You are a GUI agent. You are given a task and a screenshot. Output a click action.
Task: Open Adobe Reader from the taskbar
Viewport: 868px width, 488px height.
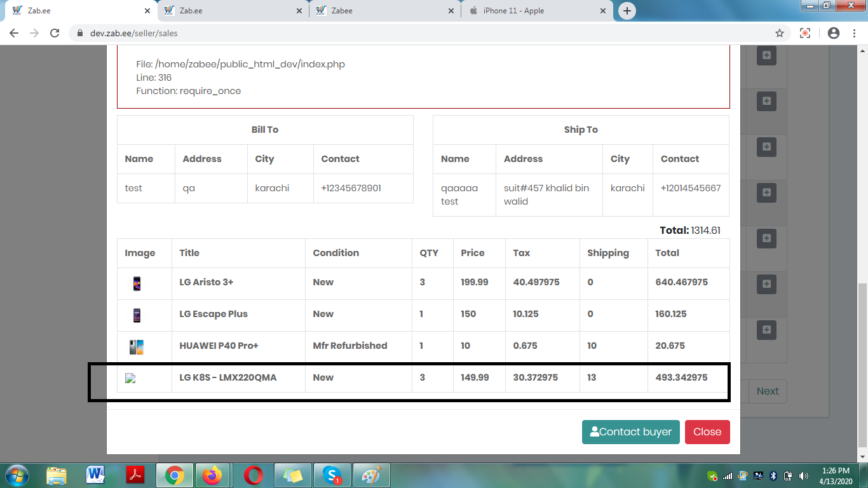[x=135, y=475]
